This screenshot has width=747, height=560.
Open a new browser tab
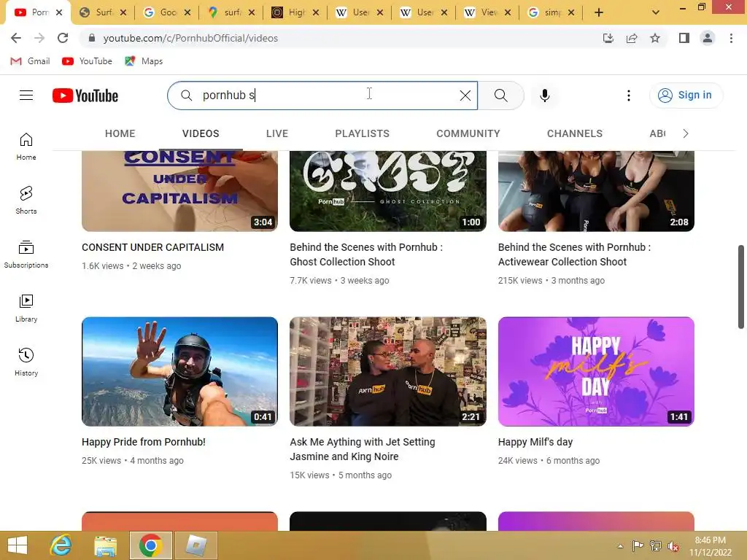coord(599,12)
